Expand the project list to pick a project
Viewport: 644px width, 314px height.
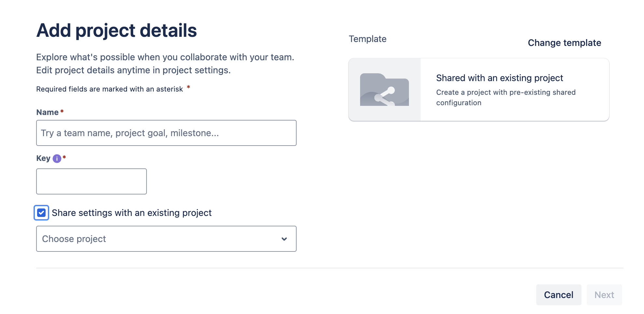[166, 239]
